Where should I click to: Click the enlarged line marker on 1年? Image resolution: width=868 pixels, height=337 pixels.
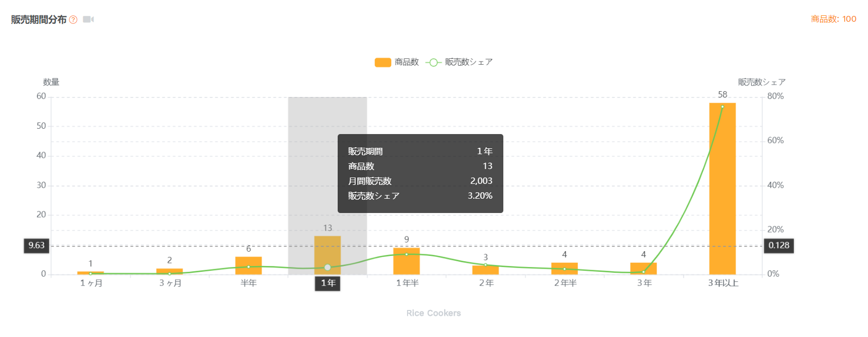(x=328, y=268)
